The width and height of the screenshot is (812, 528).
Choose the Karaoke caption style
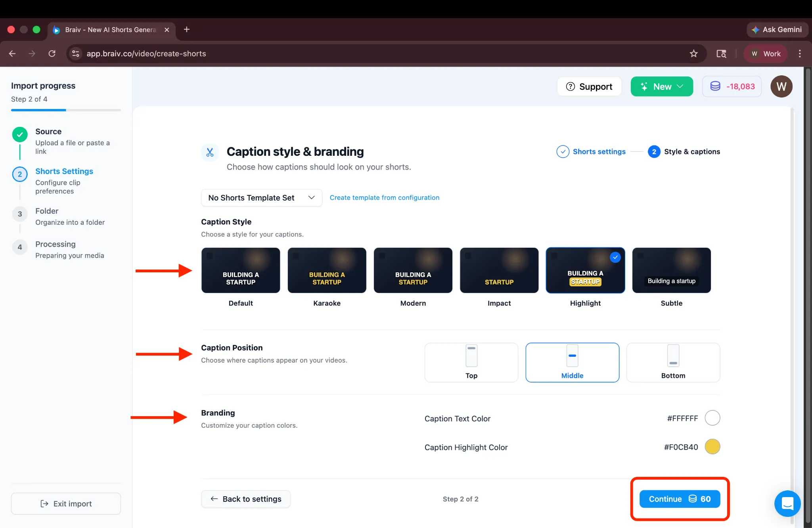(x=327, y=270)
